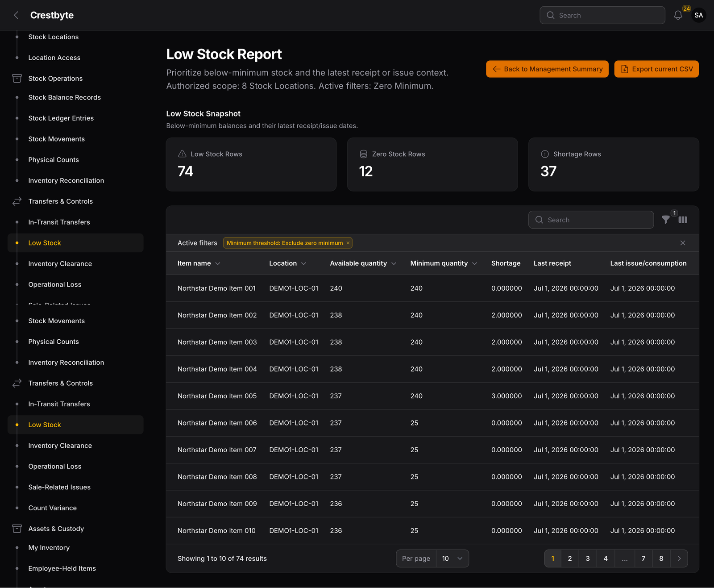This screenshot has height=588, width=714.
Task: Open the notifications bell
Action: click(678, 15)
